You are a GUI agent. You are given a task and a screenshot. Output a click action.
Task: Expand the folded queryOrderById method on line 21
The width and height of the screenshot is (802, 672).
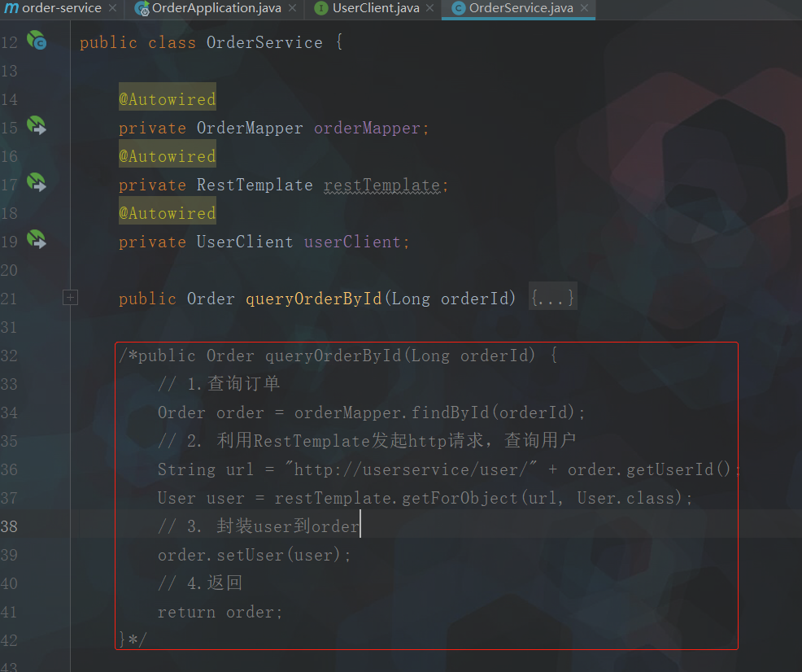pos(70,298)
